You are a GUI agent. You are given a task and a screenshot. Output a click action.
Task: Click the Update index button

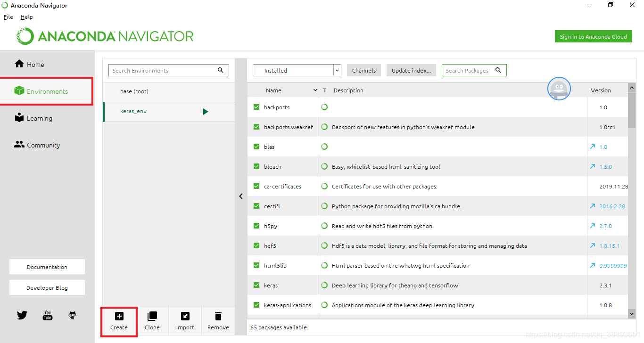tap(411, 70)
